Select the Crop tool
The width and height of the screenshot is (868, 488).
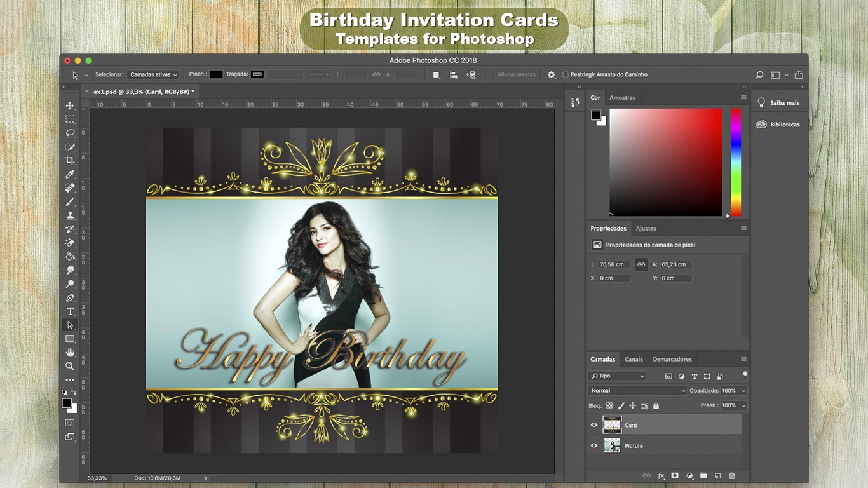70,160
